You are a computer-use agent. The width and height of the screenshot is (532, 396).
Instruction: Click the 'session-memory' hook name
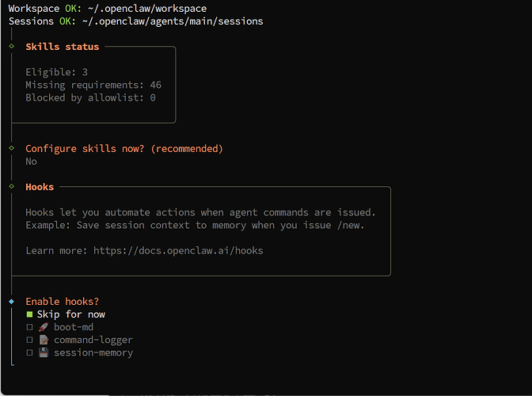tap(93, 353)
